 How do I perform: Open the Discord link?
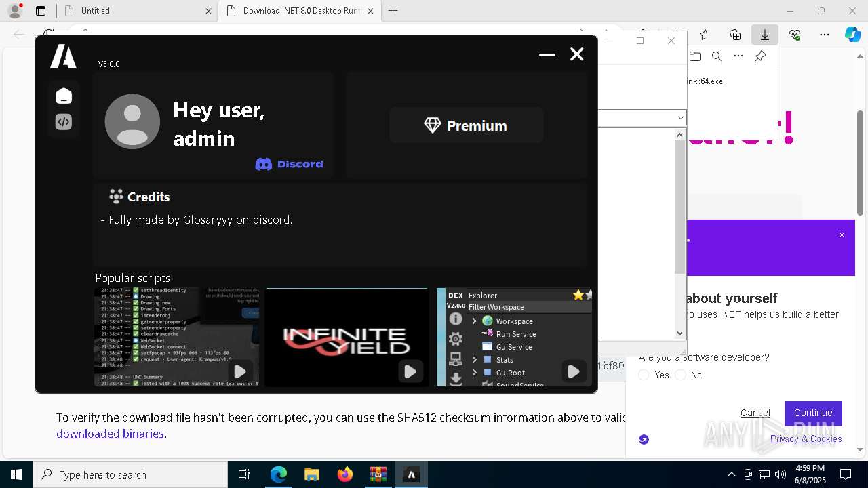click(289, 164)
